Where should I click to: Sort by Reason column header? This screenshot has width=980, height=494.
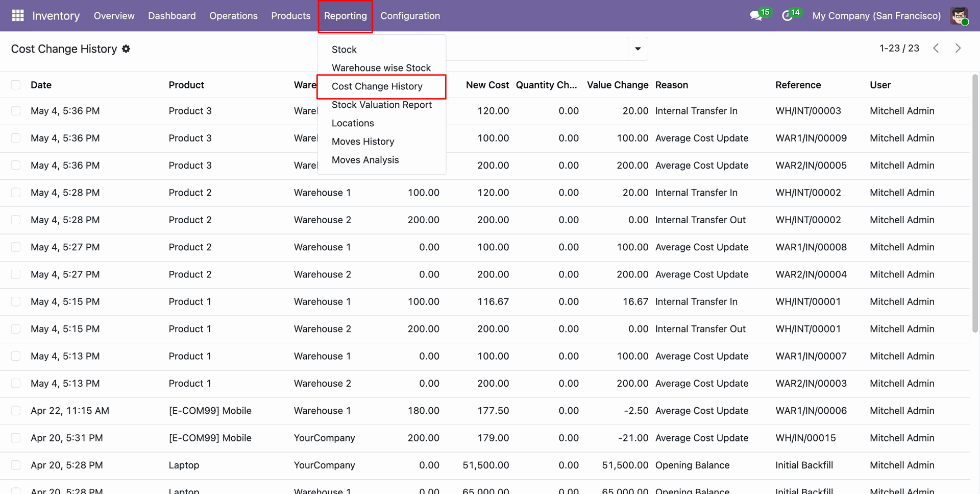click(671, 85)
